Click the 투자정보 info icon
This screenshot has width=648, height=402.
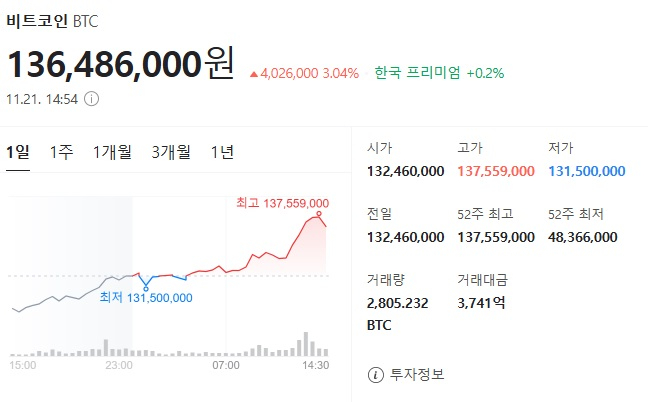[376, 375]
